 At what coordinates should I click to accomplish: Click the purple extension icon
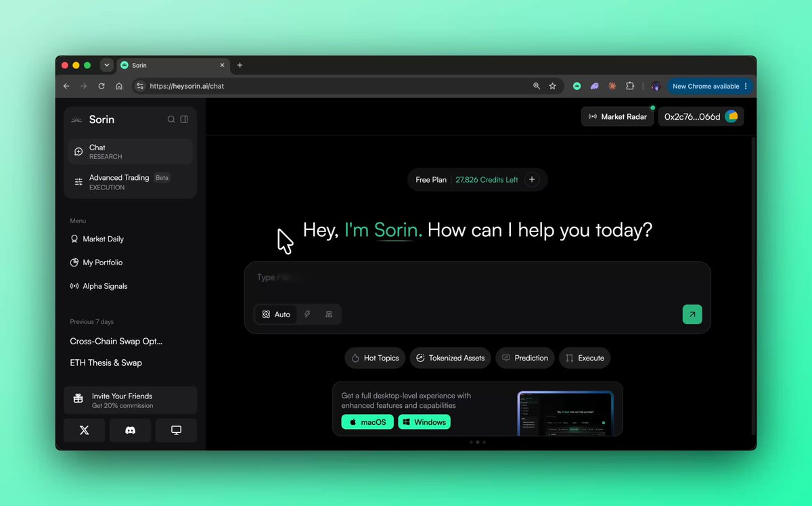point(595,86)
